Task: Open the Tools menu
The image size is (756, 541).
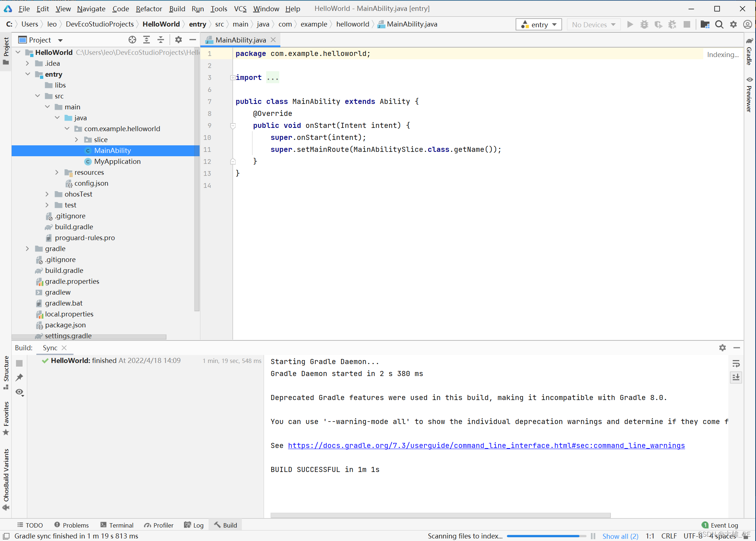Action: (219, 8)
